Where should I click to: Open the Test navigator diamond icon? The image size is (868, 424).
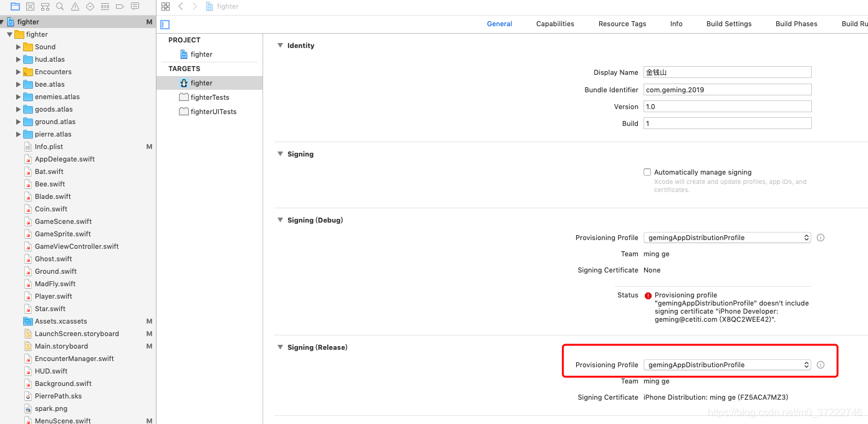[90, 6]
